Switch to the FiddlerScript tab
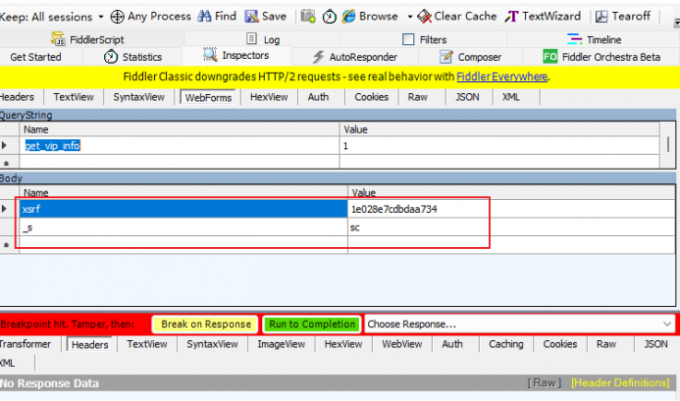Screen dimensions: 680x401 88,39
